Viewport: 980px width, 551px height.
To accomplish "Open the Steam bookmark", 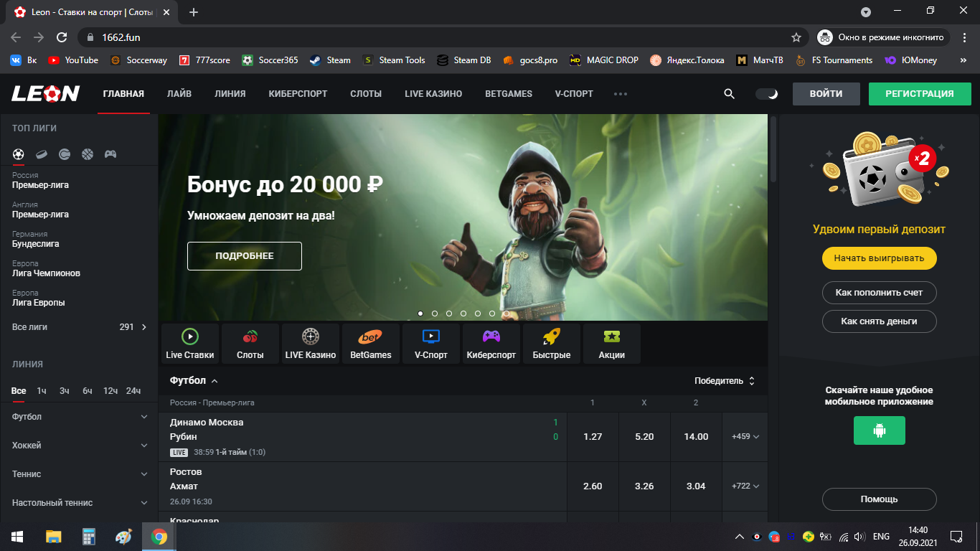I will (x=330, y=60).
